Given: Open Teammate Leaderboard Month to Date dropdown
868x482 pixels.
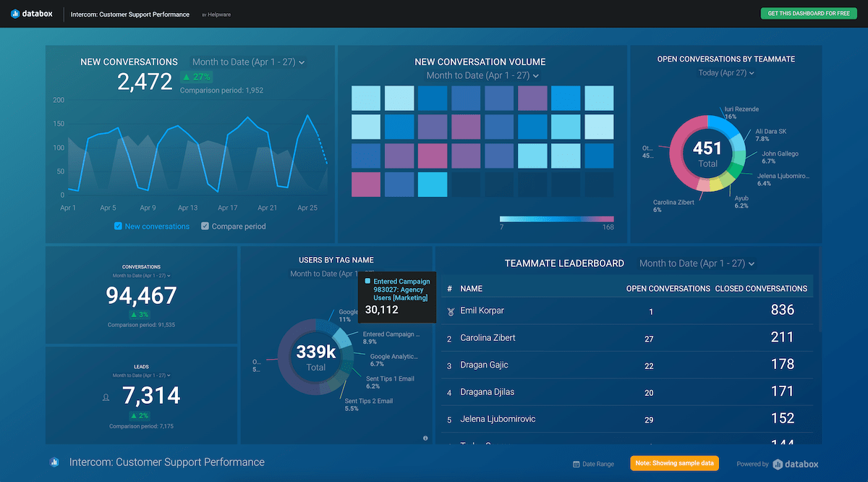Looking at the screenshot, I should [697, 263].
